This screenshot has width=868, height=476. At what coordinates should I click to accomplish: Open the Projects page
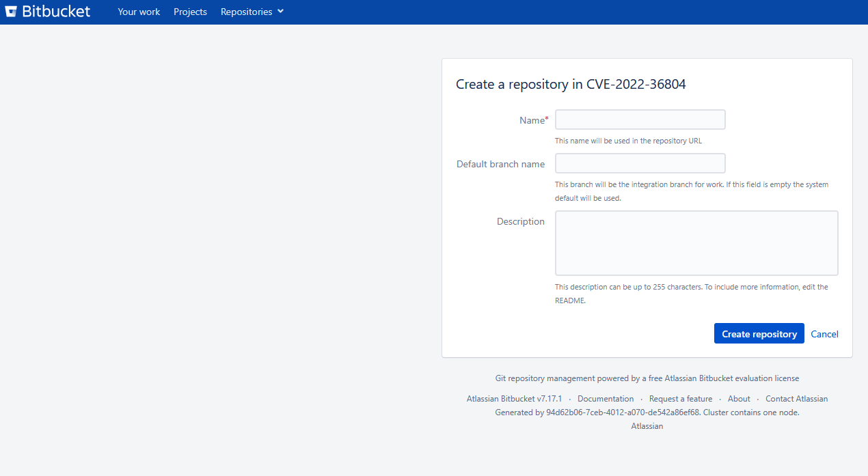[190, 12]
